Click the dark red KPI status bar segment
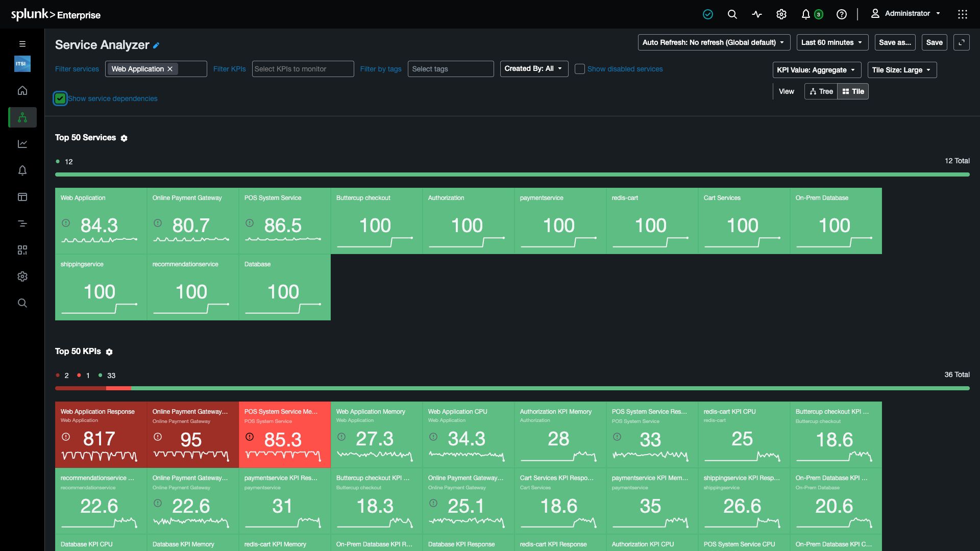 coord(81,388)
